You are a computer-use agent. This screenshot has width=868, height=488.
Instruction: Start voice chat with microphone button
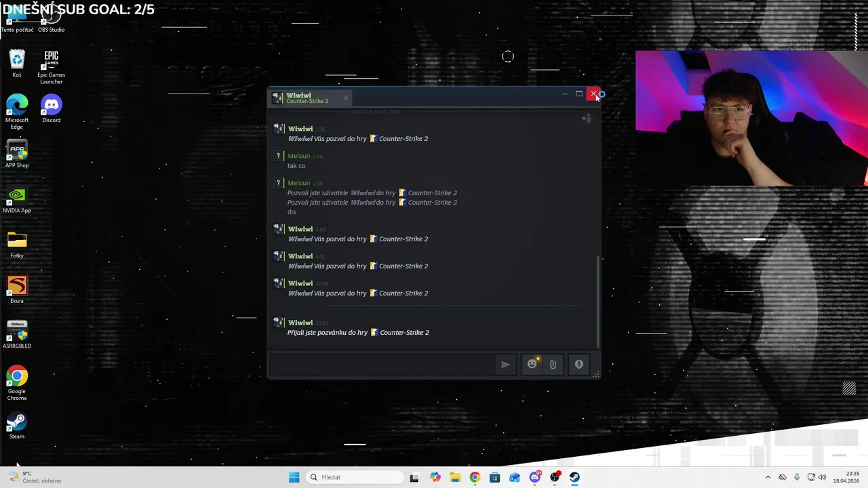pos(578,365)
